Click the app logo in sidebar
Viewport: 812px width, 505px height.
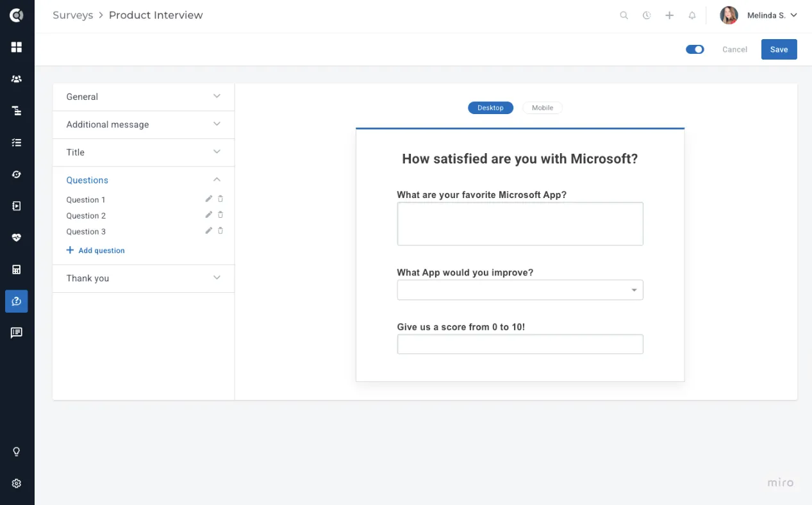pos(17,15)
